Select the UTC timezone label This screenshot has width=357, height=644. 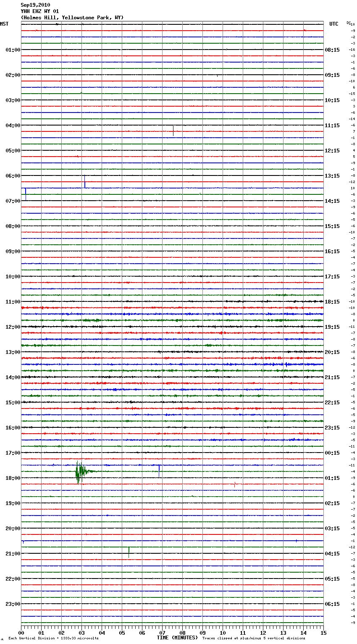333,24
